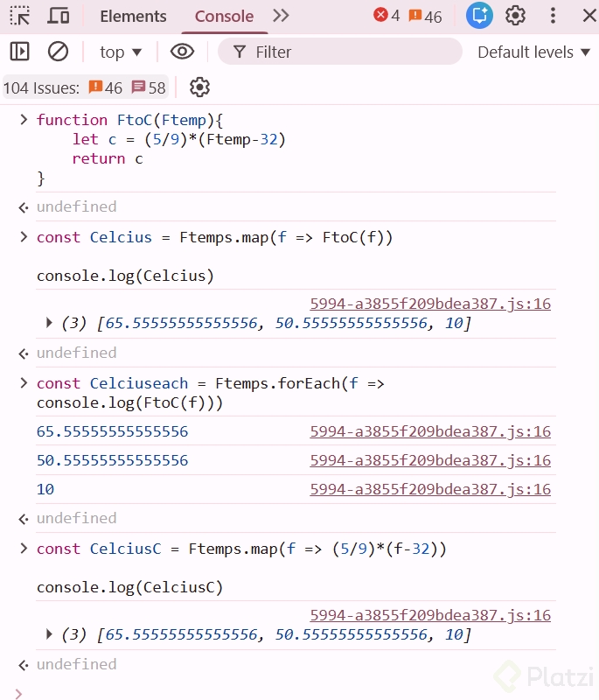Focus the console Filter input field
Viewport: 599px width, 700px height.
tap(350, 52)
